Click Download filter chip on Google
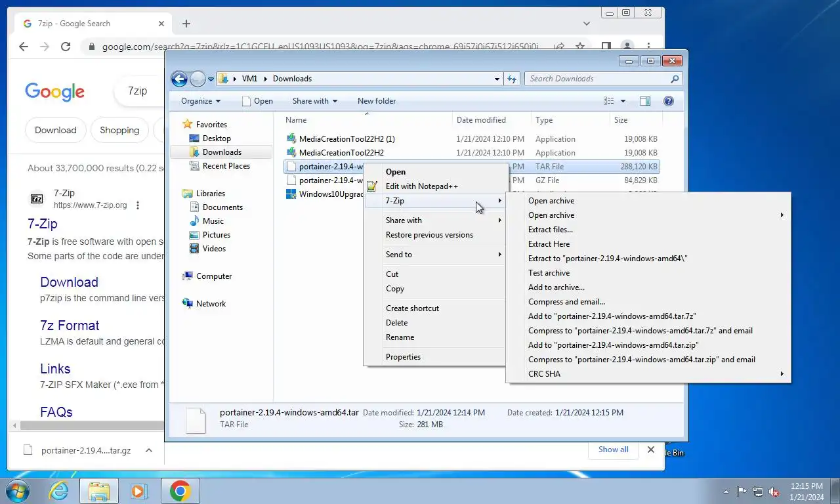840x504 pixels. (56, 130)
